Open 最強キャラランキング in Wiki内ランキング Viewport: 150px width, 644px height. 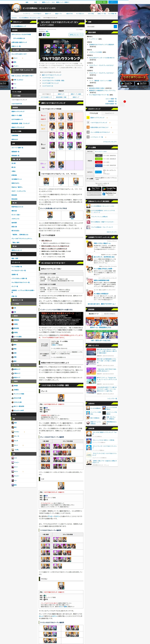tap(97, 118)
